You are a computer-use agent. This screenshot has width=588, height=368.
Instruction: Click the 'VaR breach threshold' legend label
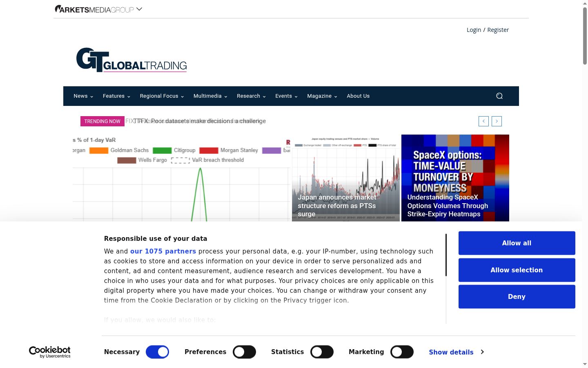pos(218,160)
